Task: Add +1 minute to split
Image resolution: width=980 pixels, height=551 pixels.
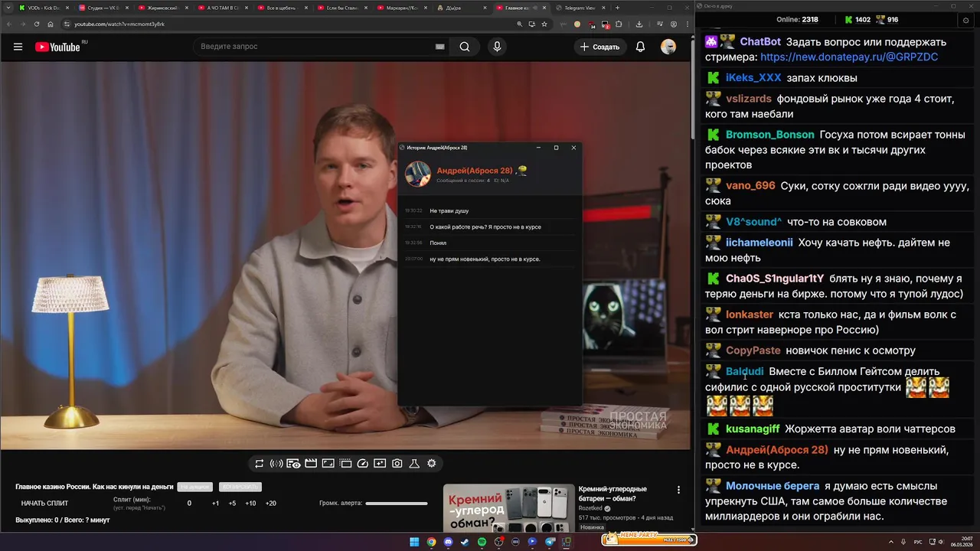Action: click(215, 504)
